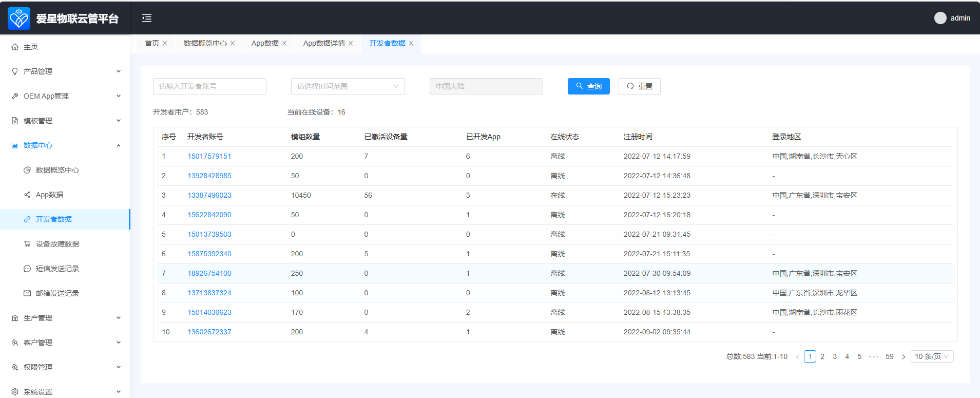The height and width of the screenshot is (398, 980).
Task: Click the 请输入开发者账号 input field
Action: 209,86
